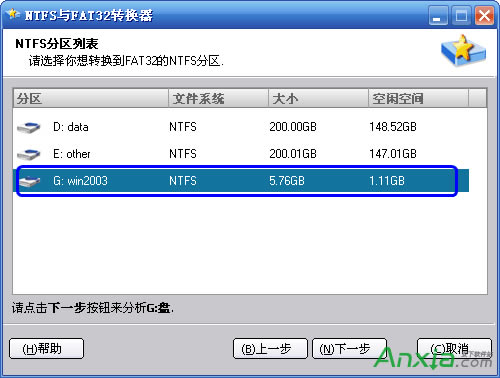This screenshot has width=500, height=378.
Task: Sort by 空闲空间 column header
Action: point(418,98)
